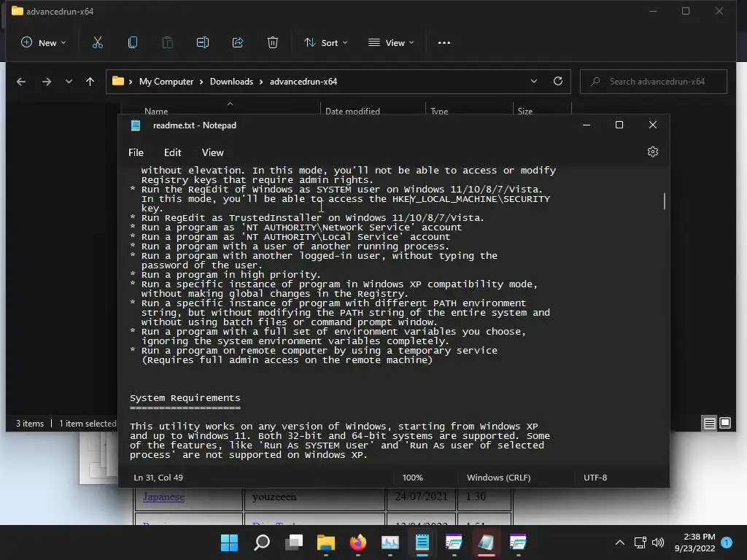Go up one folder level in Explorer
Viewport: 747px width, 560px height.
point(90,82)
